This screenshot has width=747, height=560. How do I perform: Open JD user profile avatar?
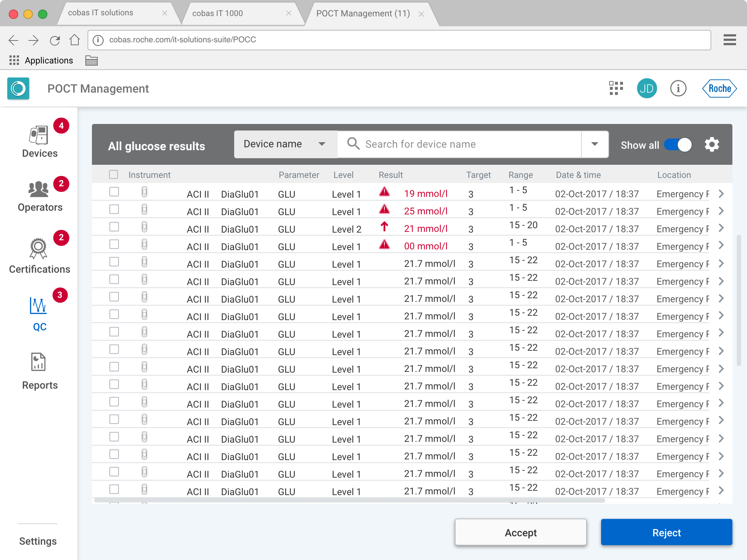tap(647, 88)
